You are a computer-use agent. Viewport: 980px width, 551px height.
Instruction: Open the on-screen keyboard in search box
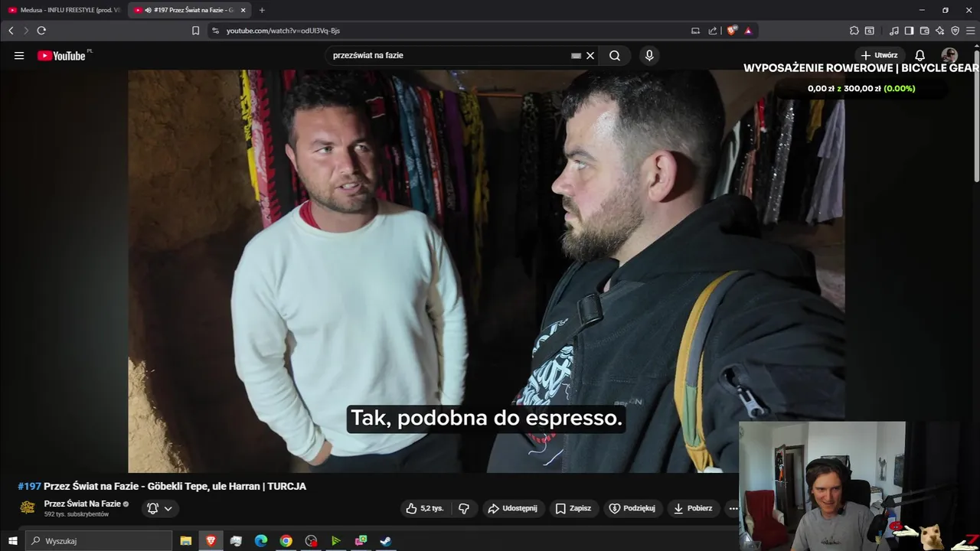tap(576, 56)
